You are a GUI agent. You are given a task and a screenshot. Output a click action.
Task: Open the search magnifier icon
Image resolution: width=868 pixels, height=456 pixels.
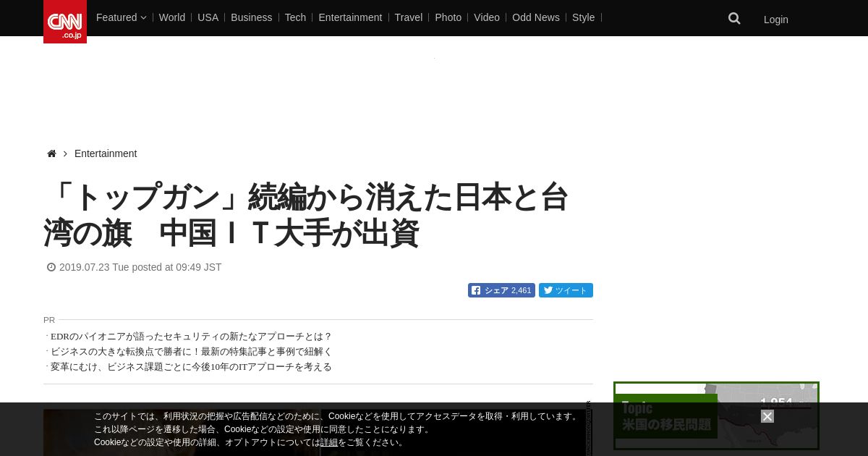[734, 19]
